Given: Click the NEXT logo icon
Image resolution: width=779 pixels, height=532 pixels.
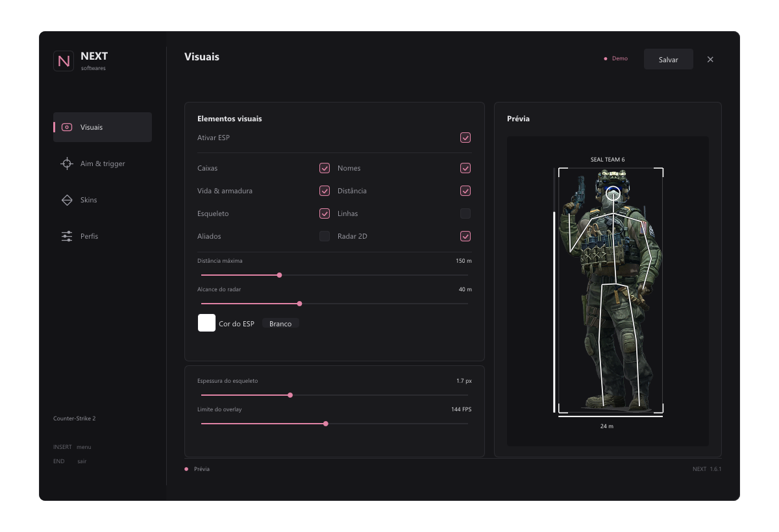Looking at the screenshot, I should click(x=64, y=61).
